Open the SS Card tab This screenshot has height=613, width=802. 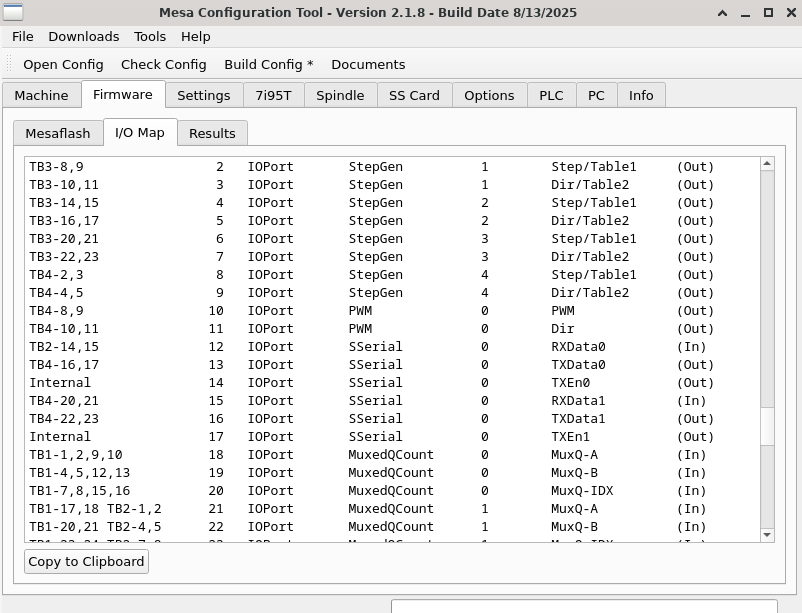pyautogui.click(x=414, y=95)
